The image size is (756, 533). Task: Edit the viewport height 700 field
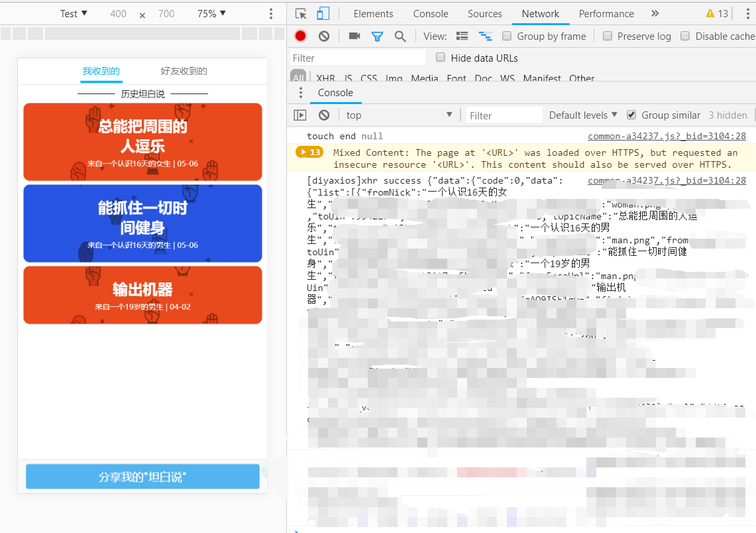click(166, 13)
